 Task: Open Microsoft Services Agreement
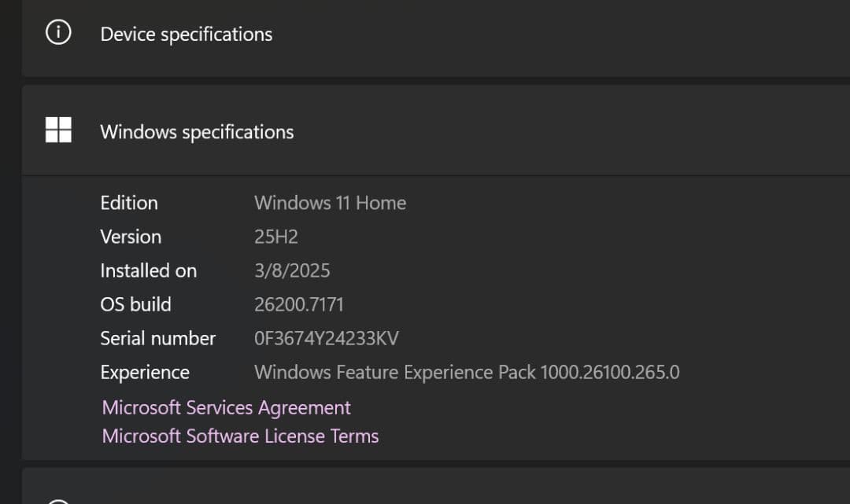point(225,407)
